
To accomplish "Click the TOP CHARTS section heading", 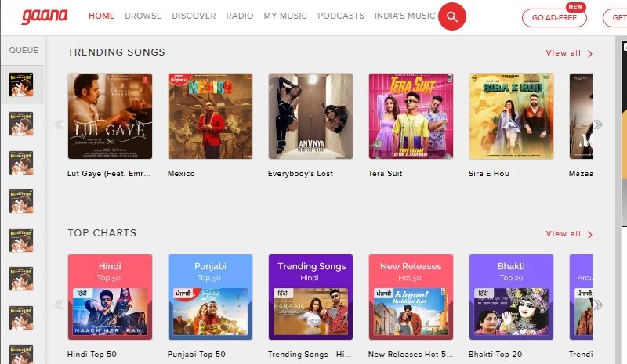I will point(102,233).
